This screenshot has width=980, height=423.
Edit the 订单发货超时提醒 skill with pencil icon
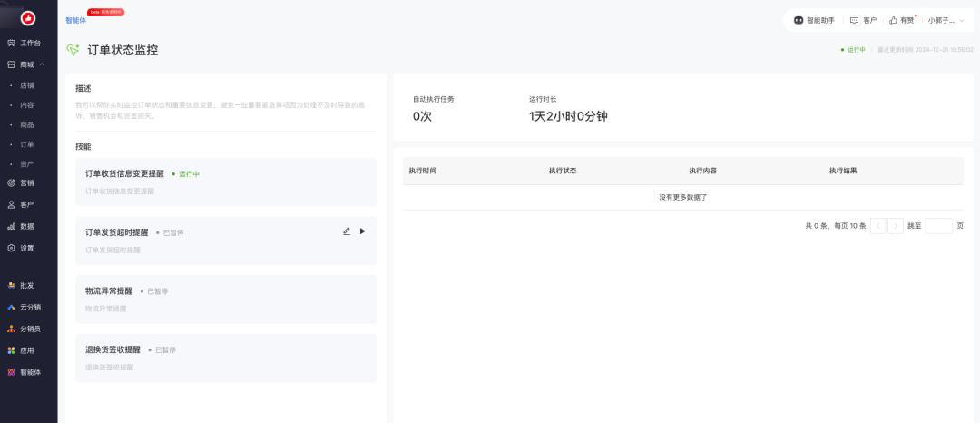point(347,231)
